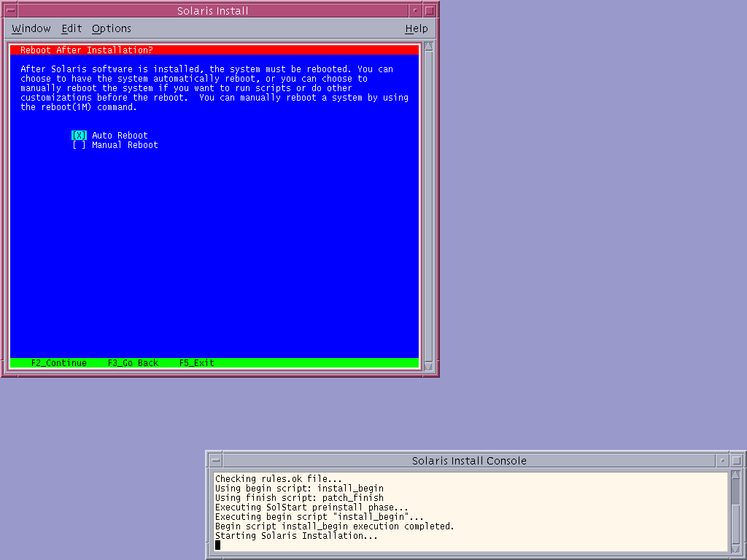Click F3_Go Back
Image resolution: width=747 pixels, height=560 pixels.
point(133,363)
